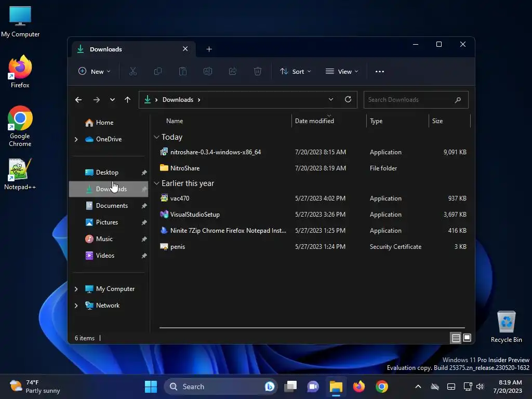
Task: Open Videos in navigation pane
Action: point(109,256)
